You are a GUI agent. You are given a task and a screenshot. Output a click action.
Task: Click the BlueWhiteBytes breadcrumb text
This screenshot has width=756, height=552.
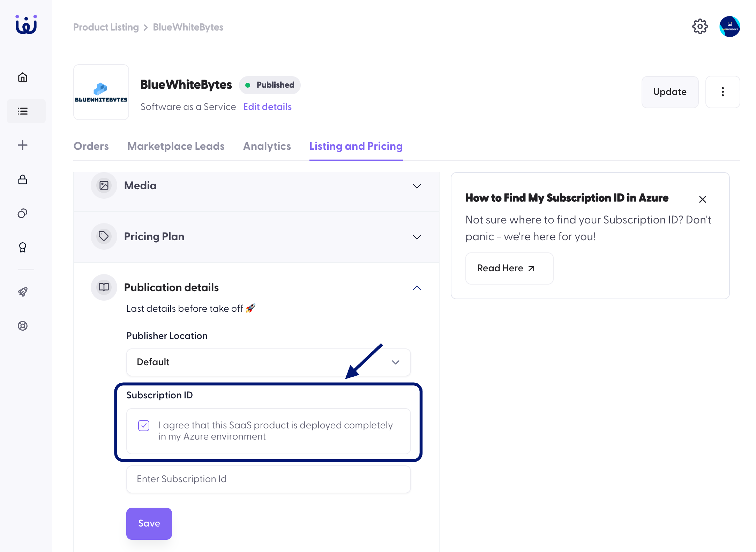click(x=188, y=27)
